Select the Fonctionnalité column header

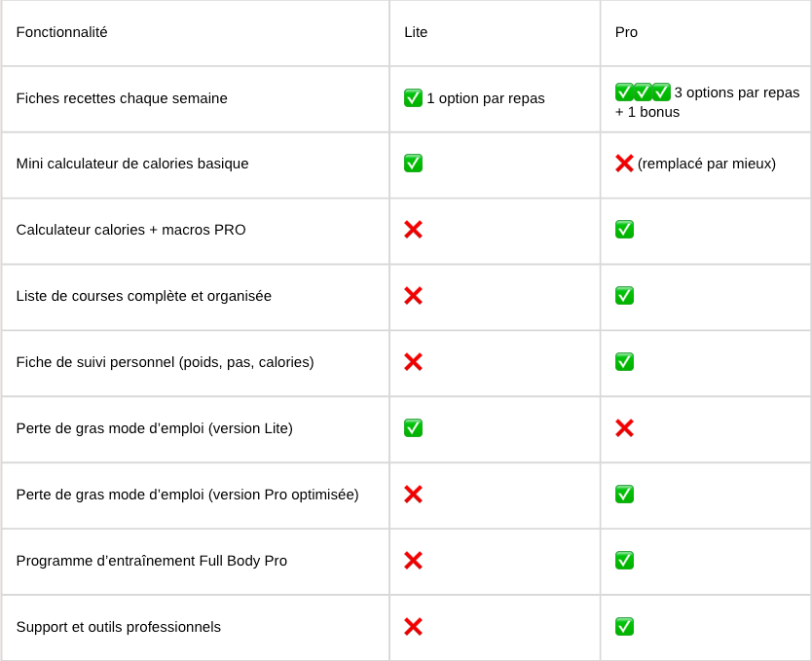tap(196, 33)
